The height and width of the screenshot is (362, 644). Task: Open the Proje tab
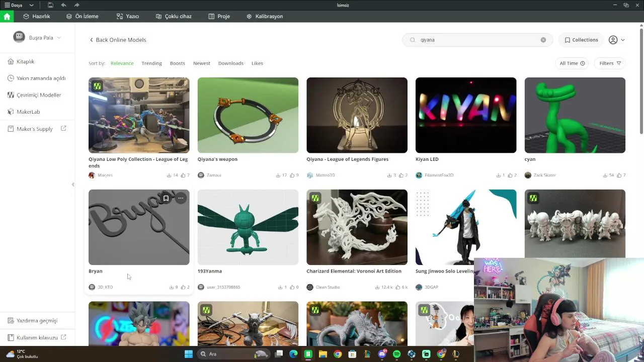tap(219, 16)
